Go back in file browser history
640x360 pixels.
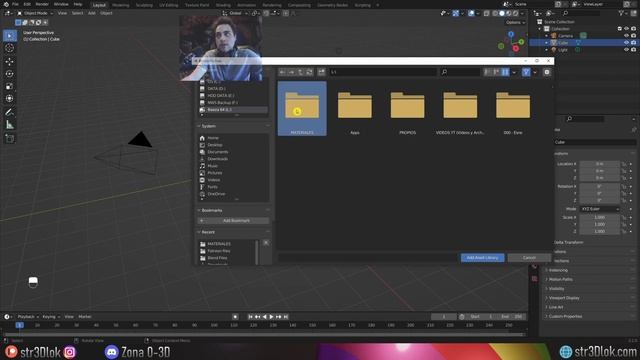(282, 72)
